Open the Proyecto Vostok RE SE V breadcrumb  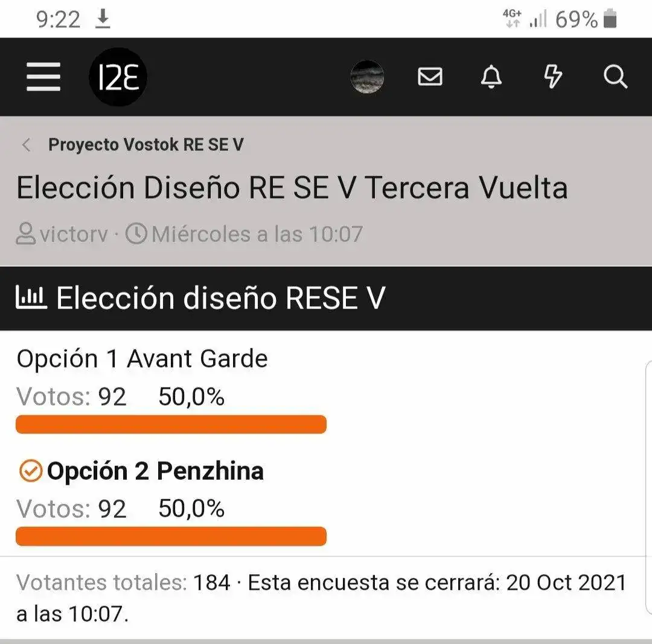[x=146, y=145]
